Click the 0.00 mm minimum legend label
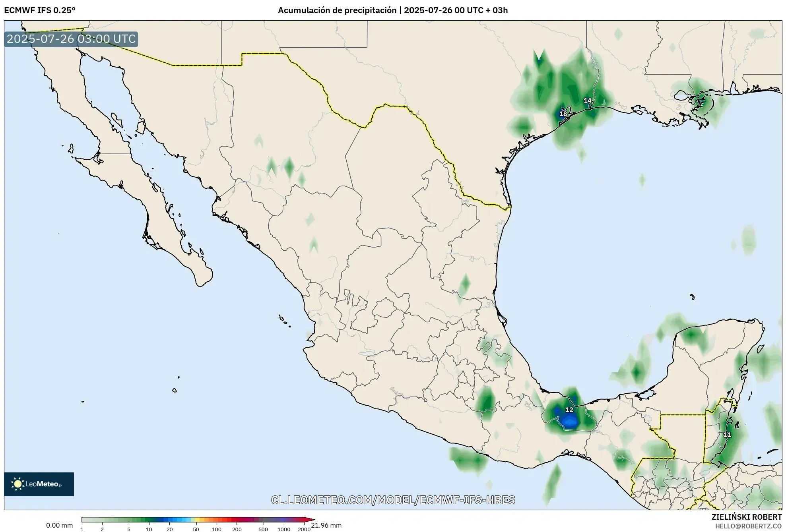The height and width of the screenshot is (532, 786). coord(60,525)
